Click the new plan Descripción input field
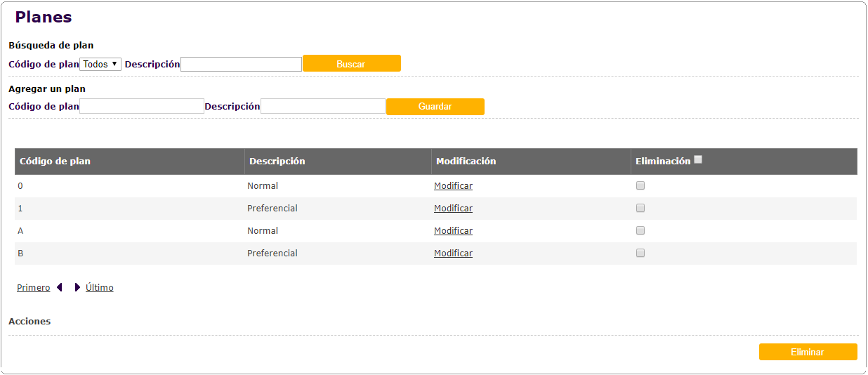Screen dimensions: 868x375 click(323, 107)
